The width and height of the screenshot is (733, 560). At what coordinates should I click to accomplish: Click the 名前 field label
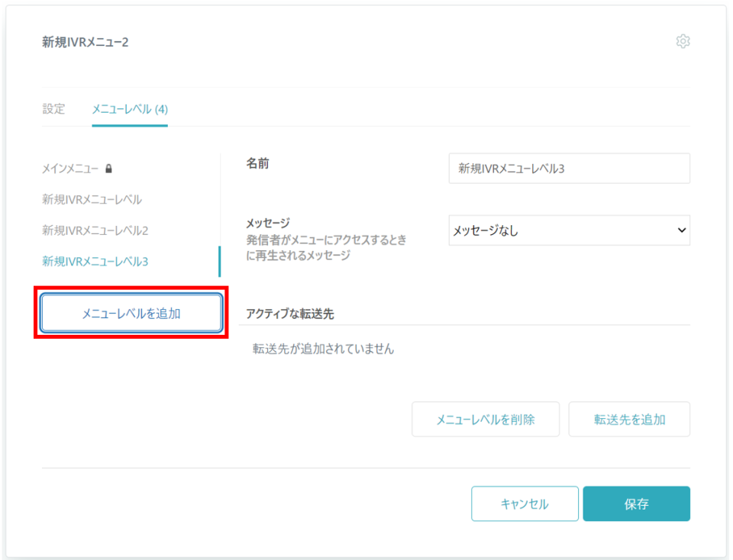(x=257, y=163)
